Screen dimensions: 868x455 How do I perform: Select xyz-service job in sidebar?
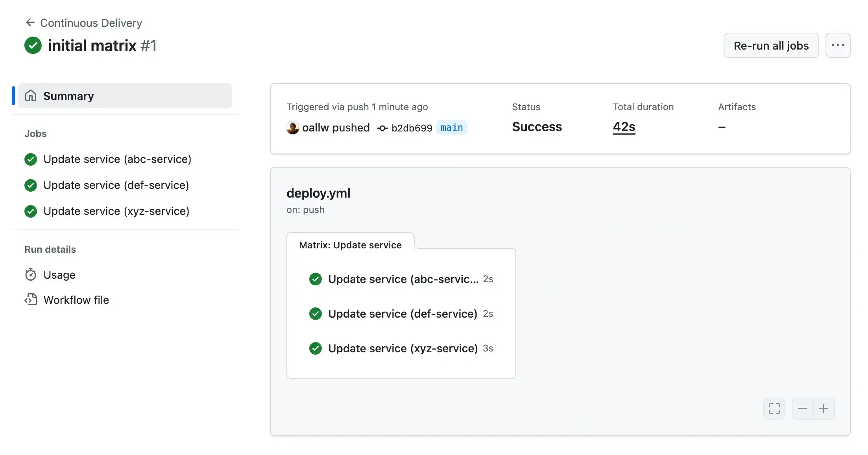(x=116, y=211)
